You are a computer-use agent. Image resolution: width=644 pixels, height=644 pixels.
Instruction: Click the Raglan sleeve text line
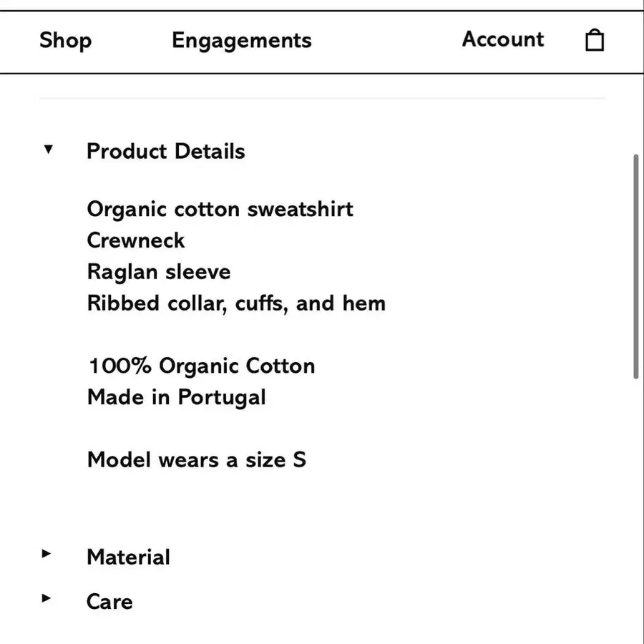pos(159,273)
